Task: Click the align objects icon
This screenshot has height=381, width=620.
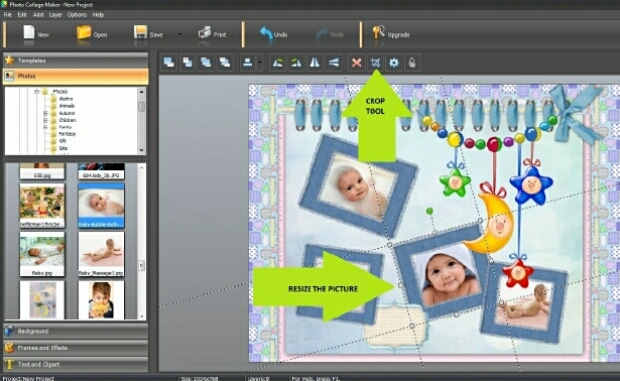Action: (248, 62)
